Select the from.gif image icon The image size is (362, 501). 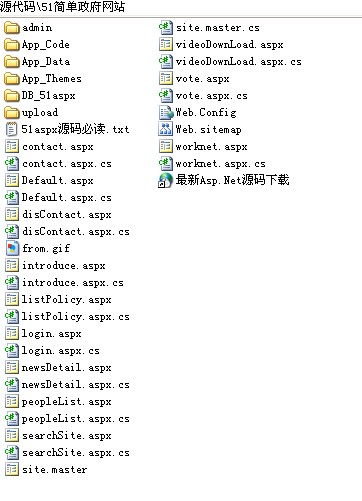pos(12,249)
